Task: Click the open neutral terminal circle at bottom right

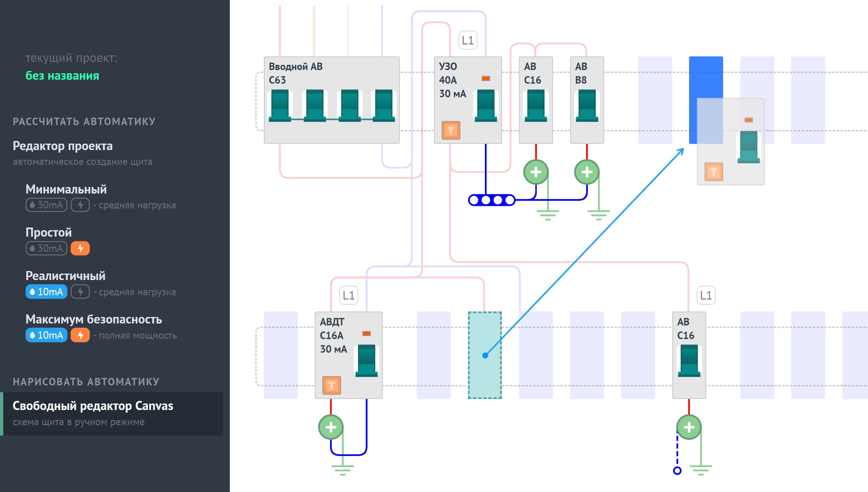Action: (x=677, y=470)
